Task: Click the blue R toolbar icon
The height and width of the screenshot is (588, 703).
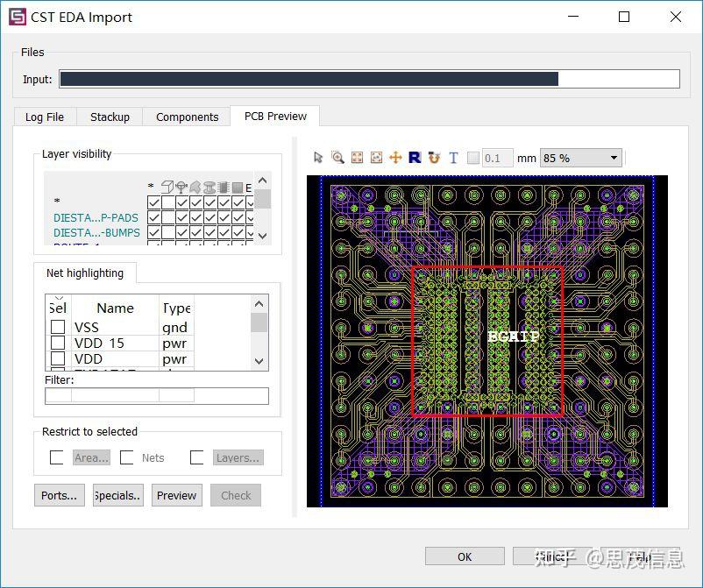Action: click(x=415, y=158)
